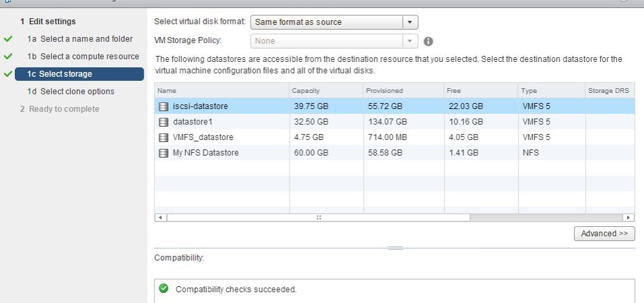The image size is (644, 303).
Task: Click green compatibility success checkmark icon
Action: [164, 288]
